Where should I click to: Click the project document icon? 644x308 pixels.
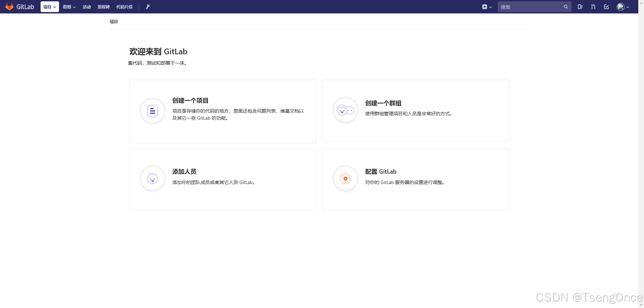tap(153, 111)
